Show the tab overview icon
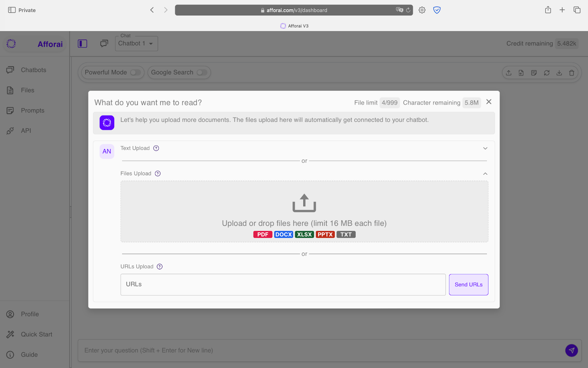This screenshot has width=588, height=368. click(x=577, y=10)
